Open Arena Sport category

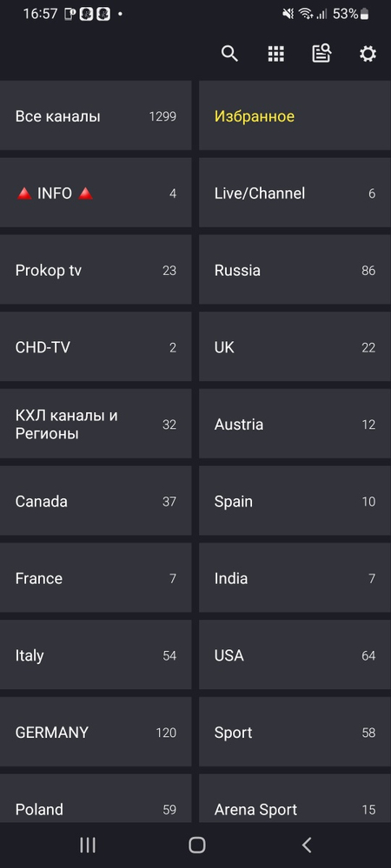coord(295,799)
